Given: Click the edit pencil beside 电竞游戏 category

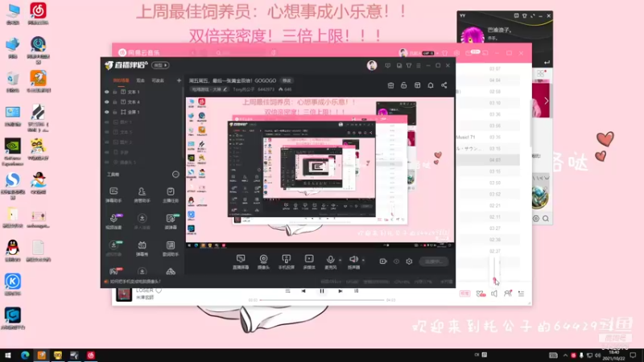Looking at the screenshot, I should 225,89.
